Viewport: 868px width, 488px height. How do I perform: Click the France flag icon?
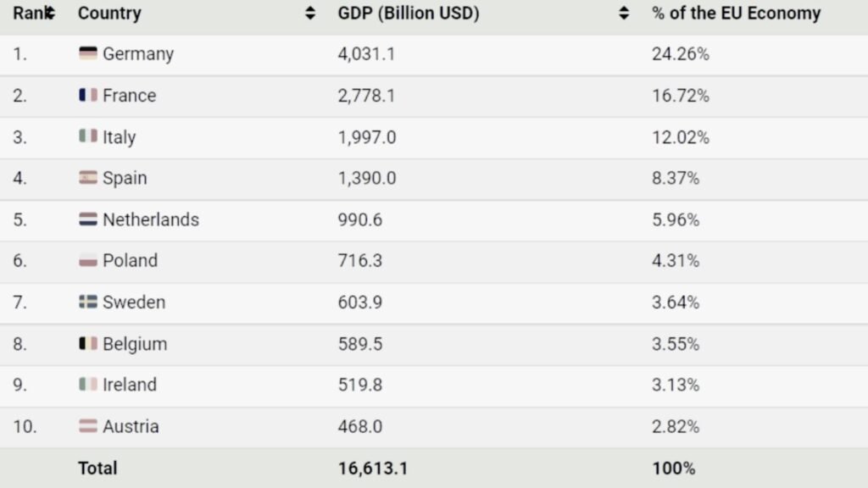tap(88, 95)
